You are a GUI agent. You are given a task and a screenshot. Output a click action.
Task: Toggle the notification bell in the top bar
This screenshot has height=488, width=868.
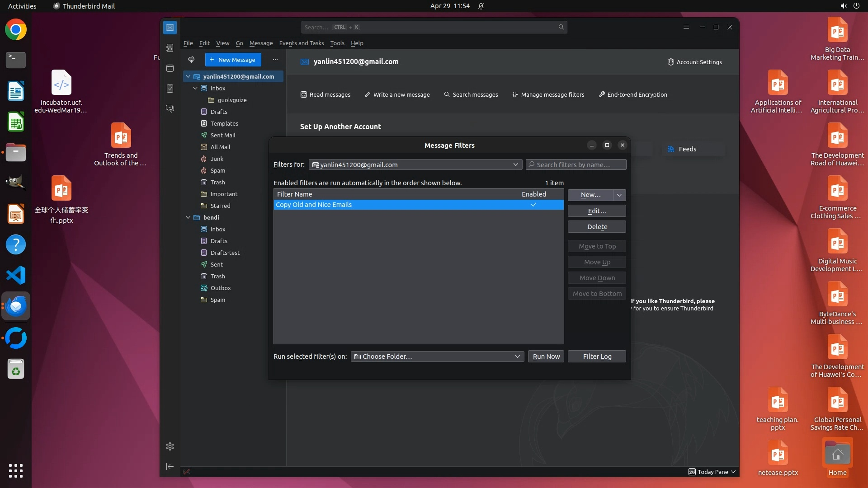pyautogui.click(x=481, y=6)
